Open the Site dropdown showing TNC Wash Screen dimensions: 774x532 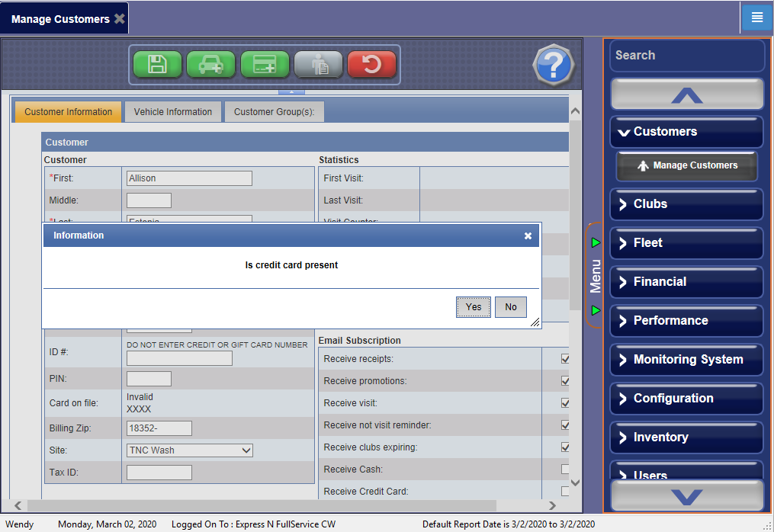tap(190, 450)
